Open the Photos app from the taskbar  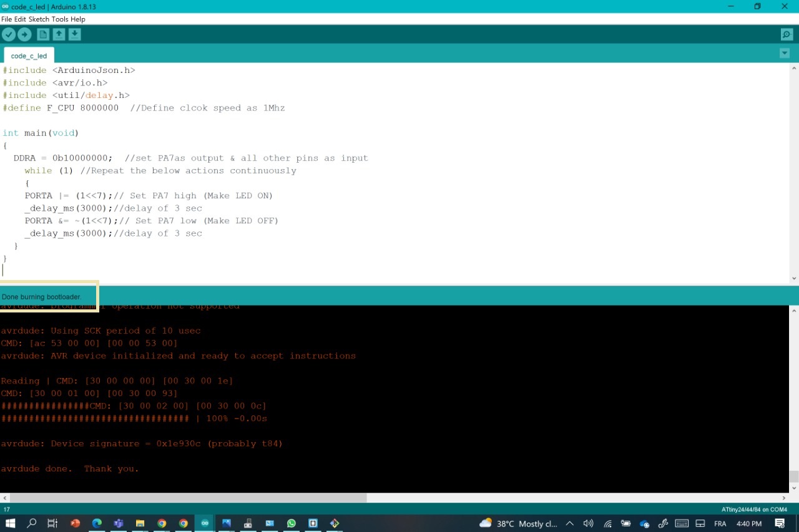(x=226, y=523)
